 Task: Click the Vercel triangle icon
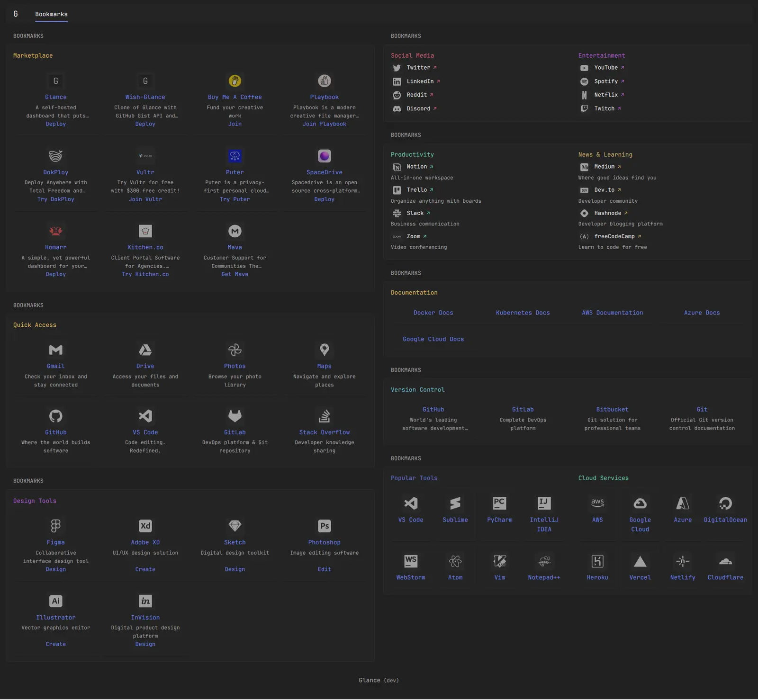640,562
